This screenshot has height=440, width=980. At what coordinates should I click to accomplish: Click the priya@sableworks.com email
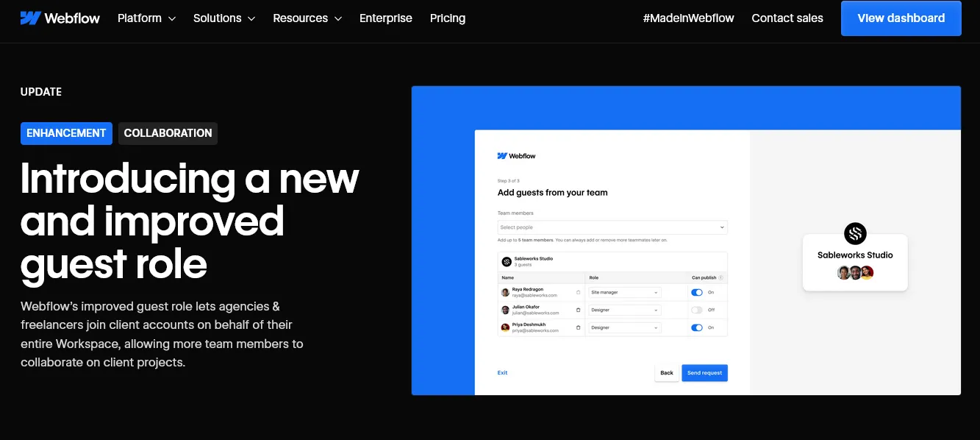pyautogui.click(x=535, y=331)
